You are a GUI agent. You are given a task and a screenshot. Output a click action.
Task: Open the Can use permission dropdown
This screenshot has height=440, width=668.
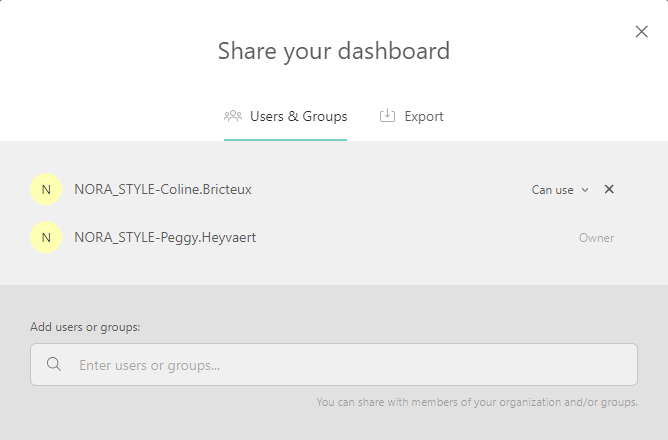tap(553, 190)
